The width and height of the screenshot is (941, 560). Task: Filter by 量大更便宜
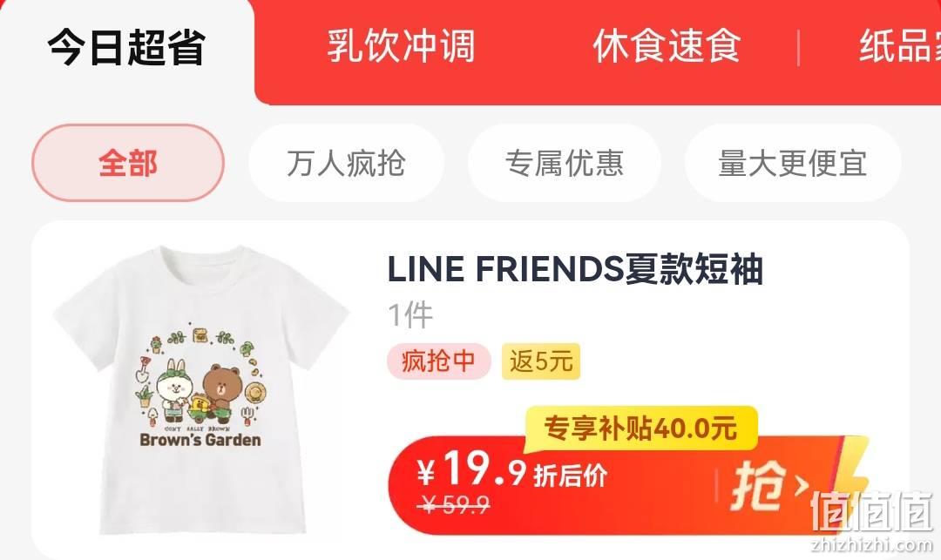coord(792,163)
